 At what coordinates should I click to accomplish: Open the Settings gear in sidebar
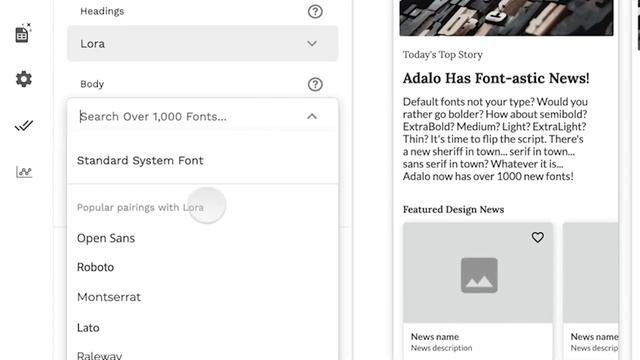coord(24,79)
